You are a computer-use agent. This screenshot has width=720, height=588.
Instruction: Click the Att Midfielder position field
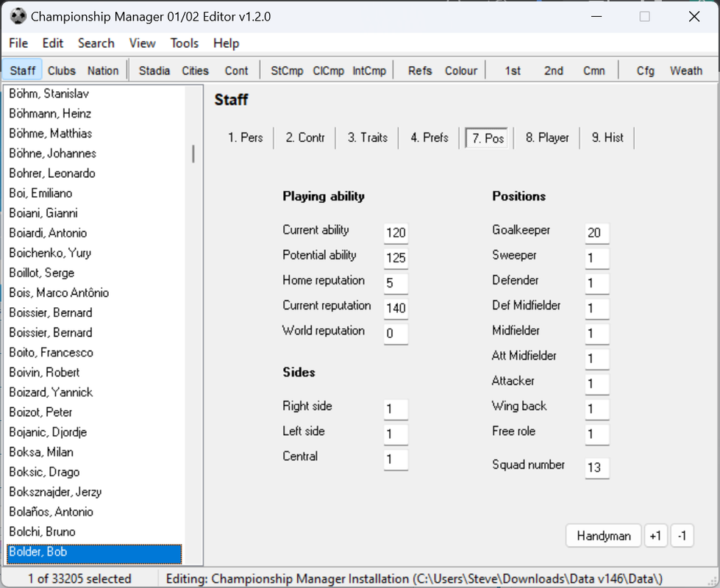597,359
